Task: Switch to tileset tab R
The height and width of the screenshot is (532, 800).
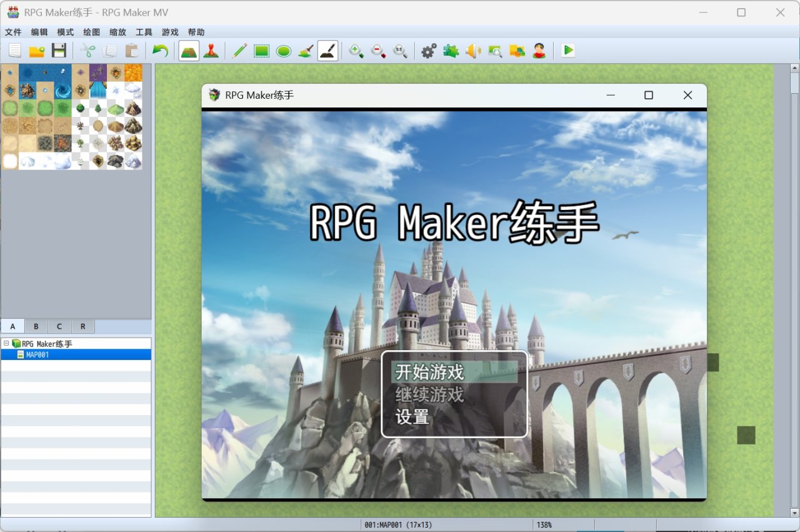Action: tap(83, 326)
